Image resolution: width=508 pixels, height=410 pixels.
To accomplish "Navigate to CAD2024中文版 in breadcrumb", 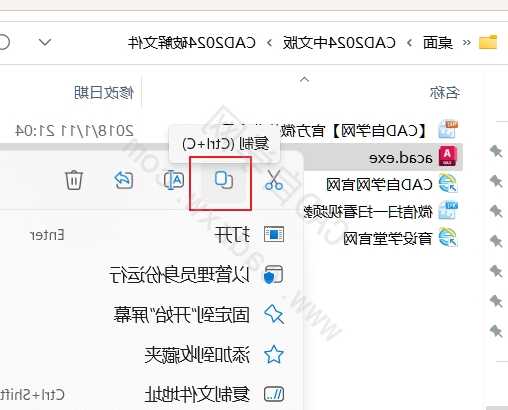I will tap(339, 43).
